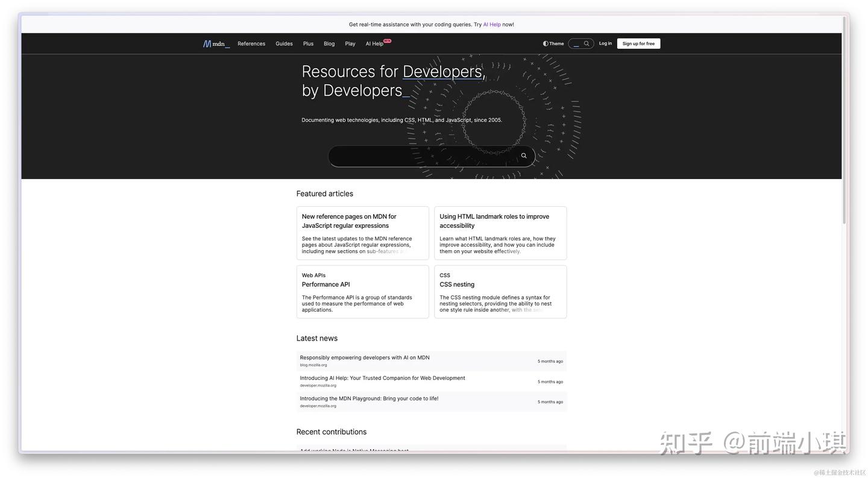Click '5 months ago' beside the MDN Playground news
Screen dimensions: 868x478
[550, 402]
